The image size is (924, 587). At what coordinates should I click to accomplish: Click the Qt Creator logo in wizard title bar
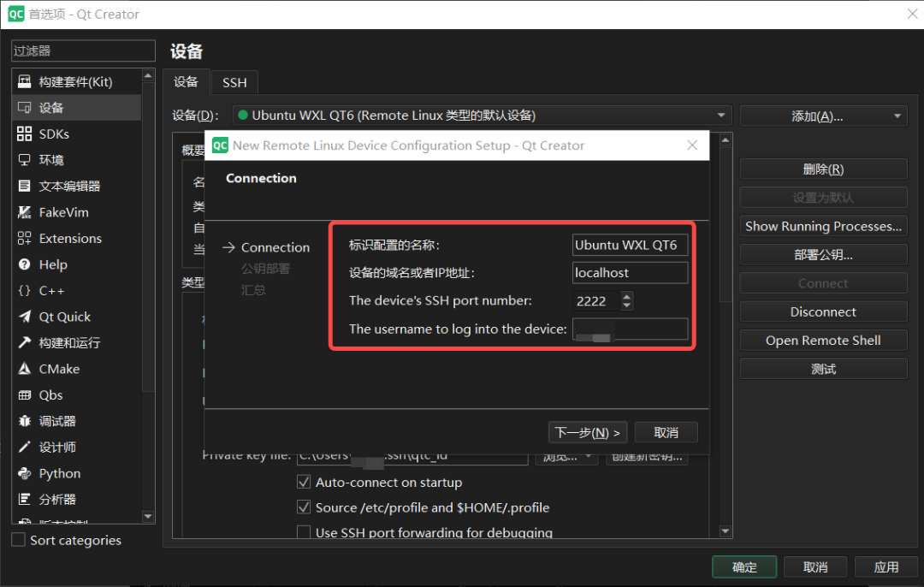[220, 145]
